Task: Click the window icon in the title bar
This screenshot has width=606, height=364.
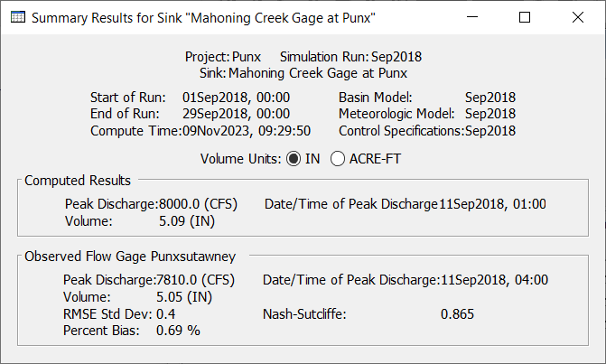Action: coord(16,17)
